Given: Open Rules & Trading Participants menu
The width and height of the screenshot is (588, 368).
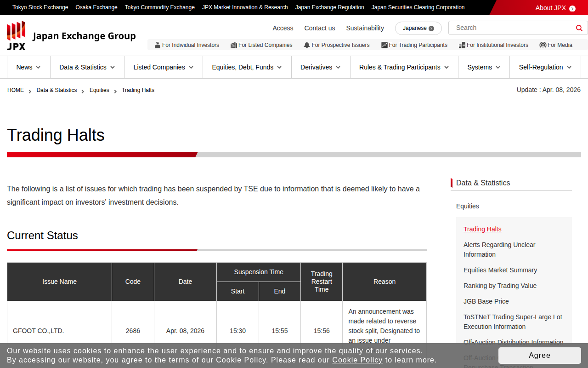Looking at the screenshot, I should pos(404,67).
